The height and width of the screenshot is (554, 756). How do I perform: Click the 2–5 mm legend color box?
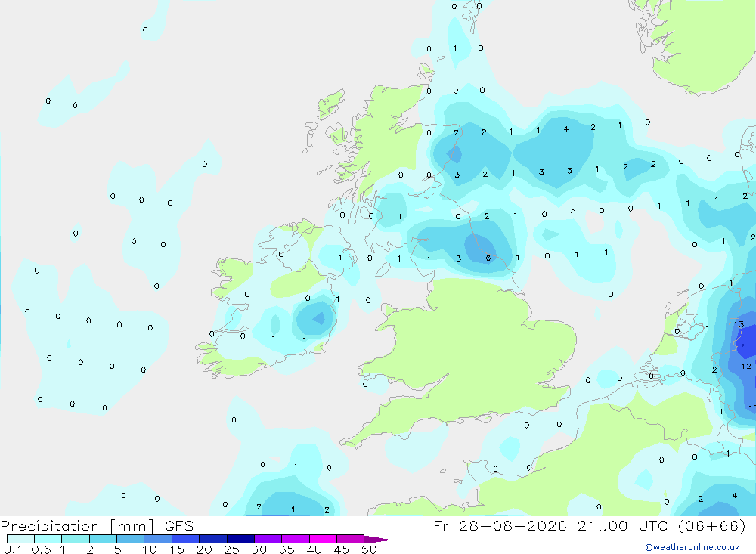[x=103, y=539]
